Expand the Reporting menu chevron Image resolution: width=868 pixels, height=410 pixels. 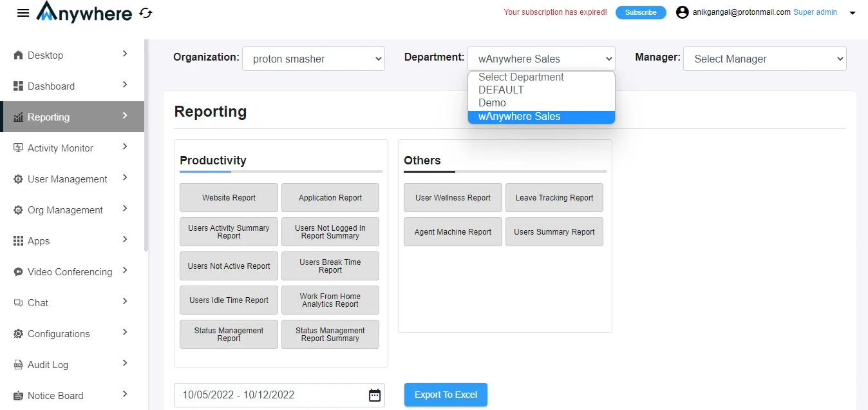click(125, 116)
